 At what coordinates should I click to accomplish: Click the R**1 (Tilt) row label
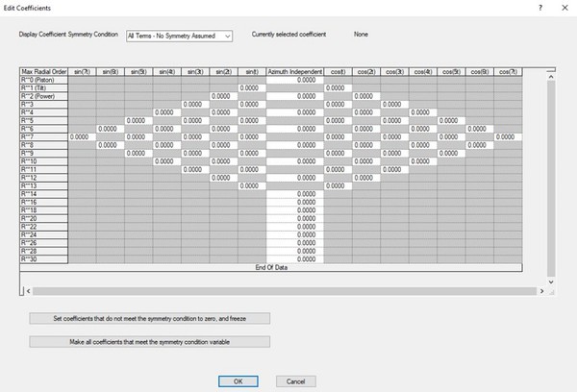[43, 88]
